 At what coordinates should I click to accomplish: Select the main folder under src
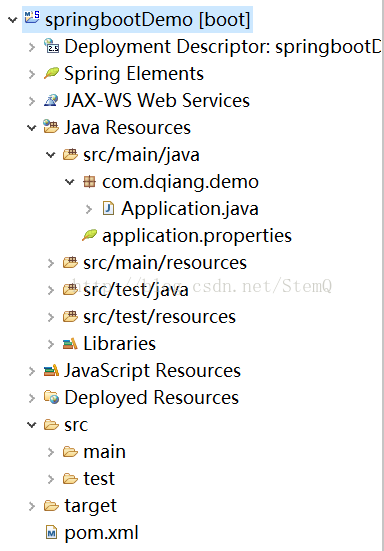104,452
